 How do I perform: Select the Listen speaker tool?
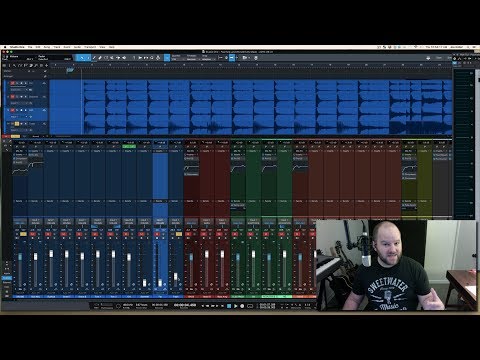[124, 58]
